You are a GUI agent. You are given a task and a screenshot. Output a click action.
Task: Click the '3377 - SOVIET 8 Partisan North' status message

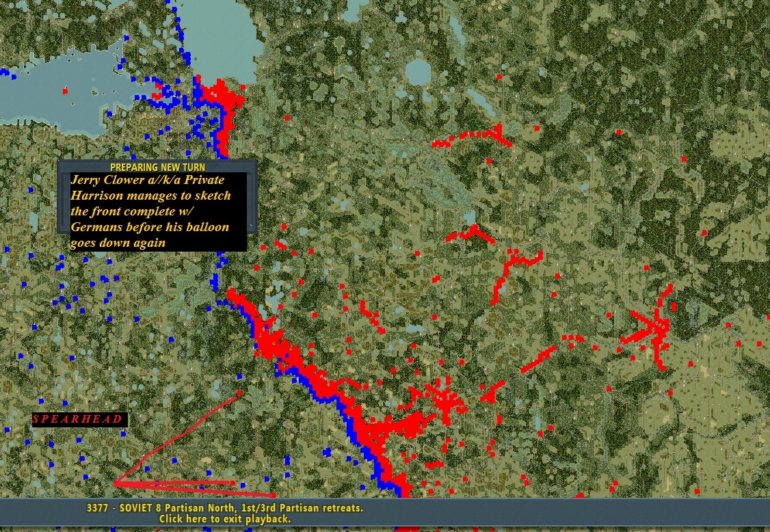click(225, 508)
